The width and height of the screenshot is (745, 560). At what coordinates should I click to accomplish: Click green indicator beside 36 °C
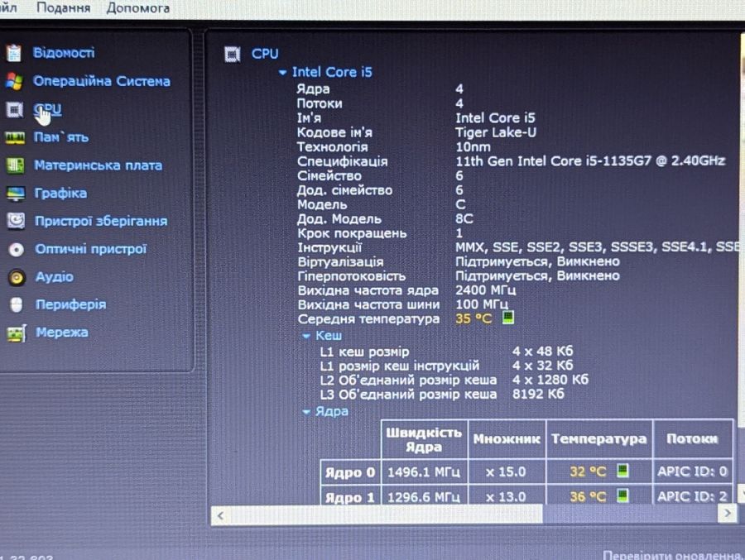pyautogui.click(x=622, y=495)
